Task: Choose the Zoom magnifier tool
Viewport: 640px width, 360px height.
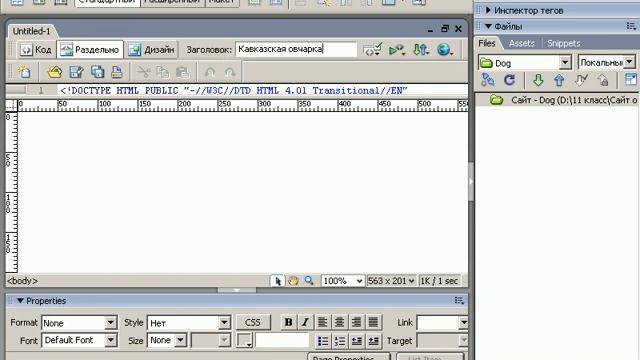Action: pyautogui.click(x=309, y=281)
